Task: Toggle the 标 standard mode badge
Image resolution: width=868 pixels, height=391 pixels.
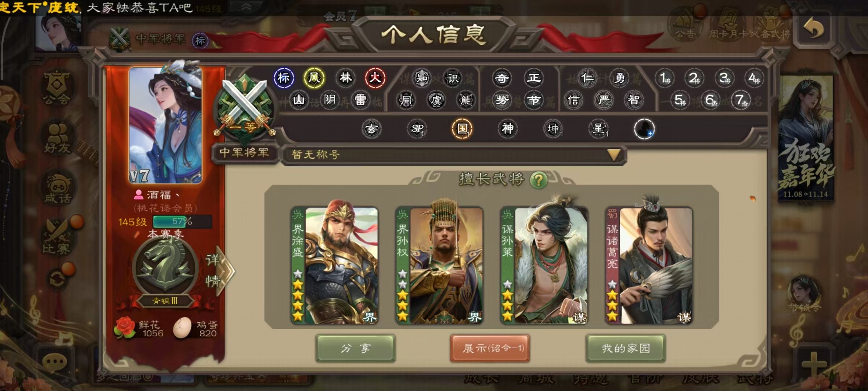Action: click(284, 78)
